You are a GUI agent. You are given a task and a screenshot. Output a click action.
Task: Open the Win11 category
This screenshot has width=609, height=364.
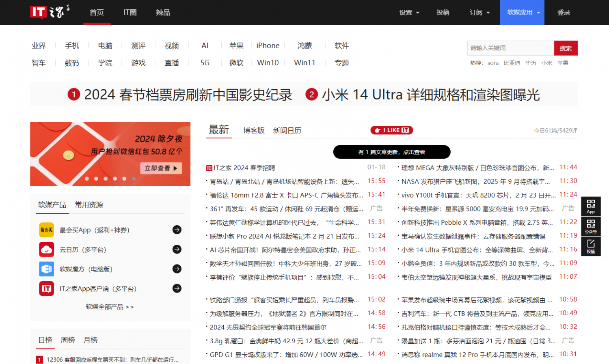click(x=304, y=62)
